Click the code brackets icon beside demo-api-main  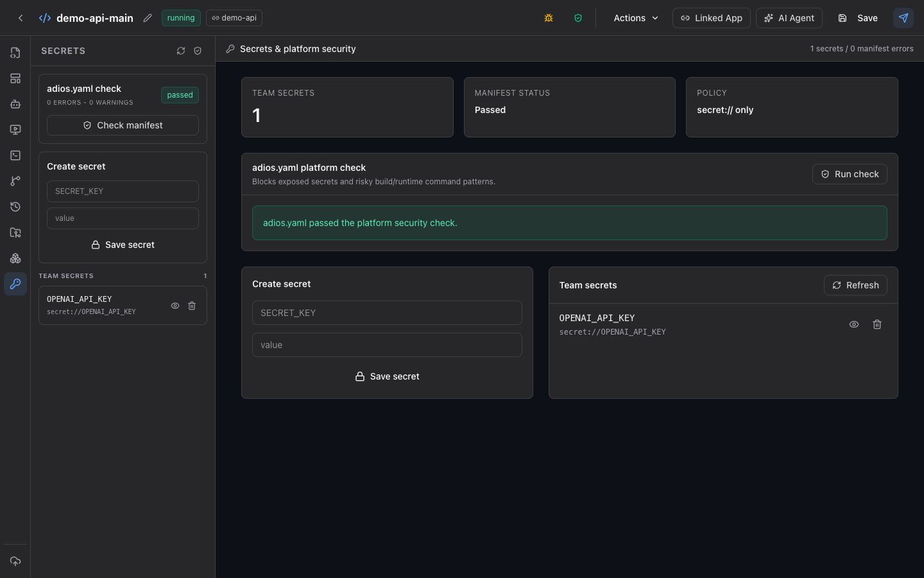pos(45,18)
